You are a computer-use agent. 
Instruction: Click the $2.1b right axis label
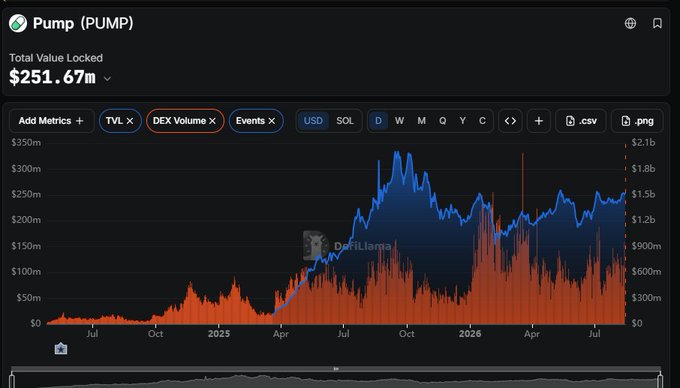tap(643, 143)
